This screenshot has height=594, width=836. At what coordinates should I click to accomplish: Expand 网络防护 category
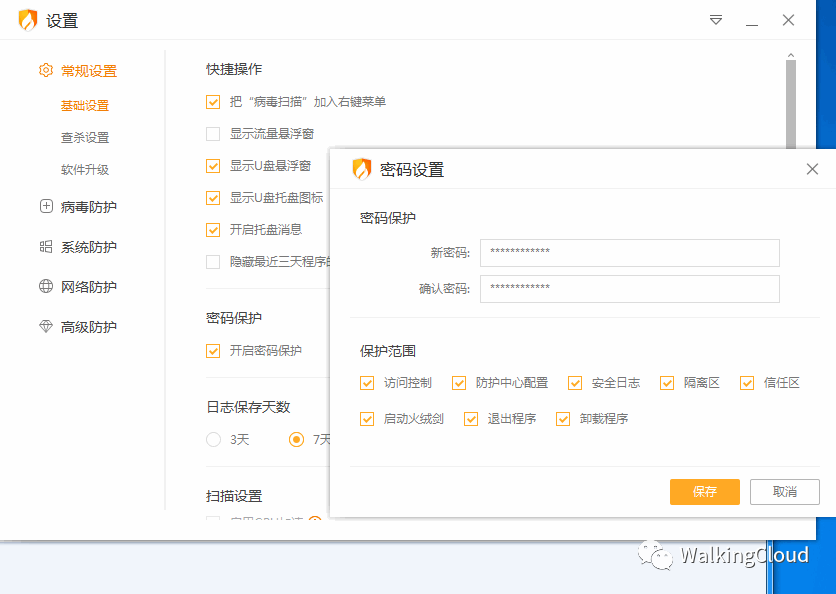coord(89,287)
